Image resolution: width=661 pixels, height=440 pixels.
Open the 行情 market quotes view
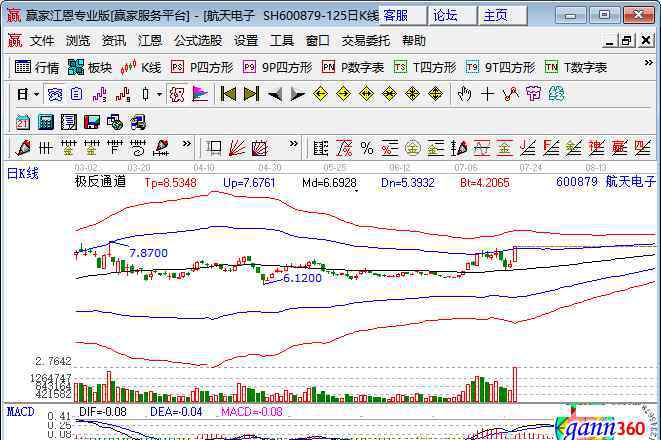37,67
